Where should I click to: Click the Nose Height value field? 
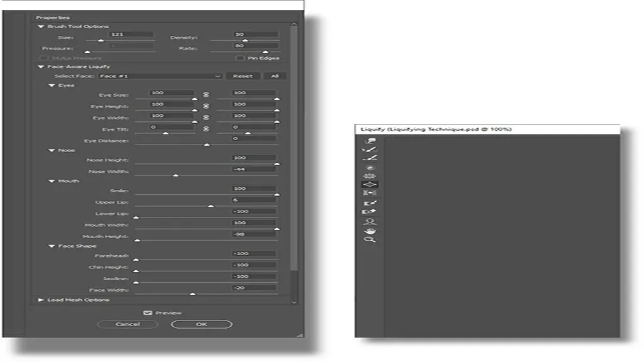click(253, 158)
